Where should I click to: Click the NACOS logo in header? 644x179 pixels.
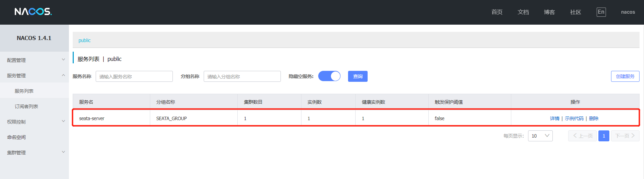pos(33,12)
